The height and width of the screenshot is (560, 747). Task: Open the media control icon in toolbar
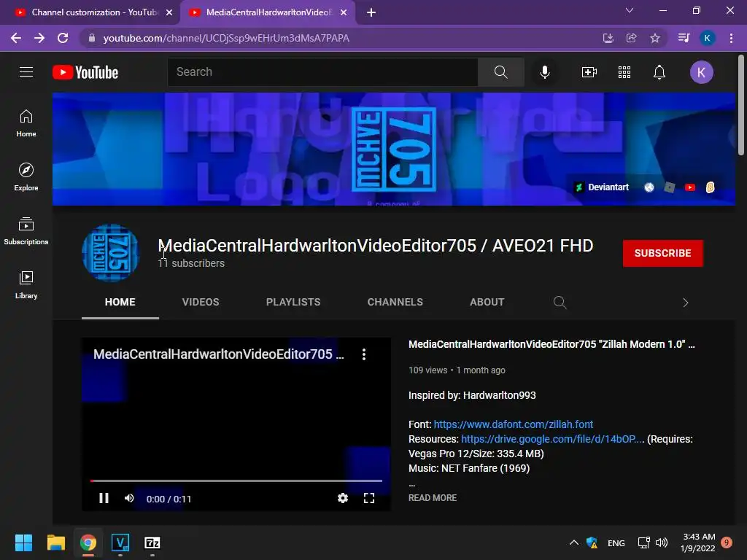click(684, 38)
